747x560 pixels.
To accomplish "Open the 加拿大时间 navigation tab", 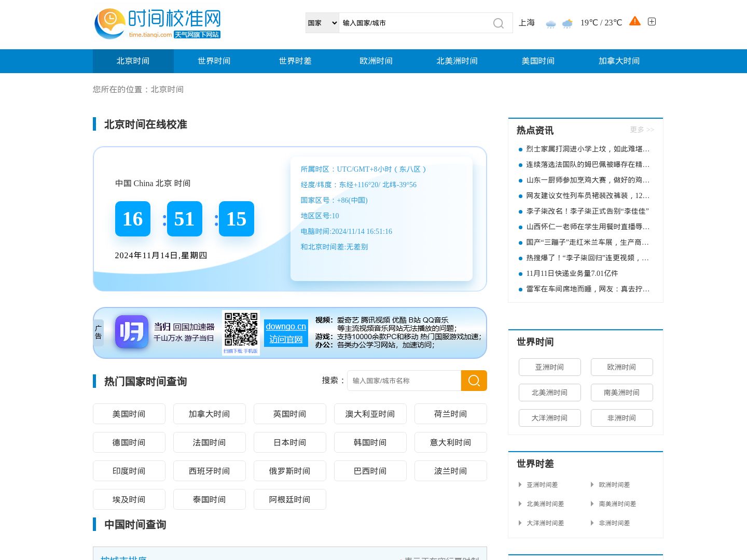I will point(619,61).
